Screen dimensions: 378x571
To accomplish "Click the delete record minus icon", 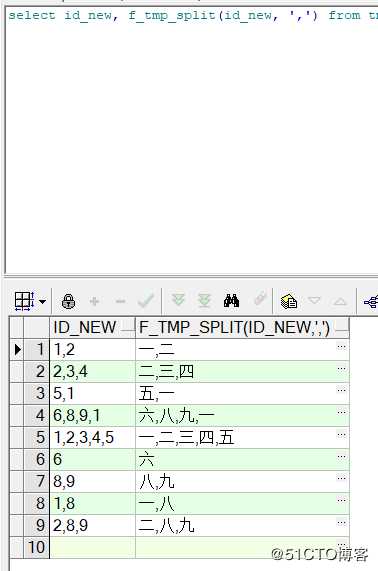I will coord(120,302).
